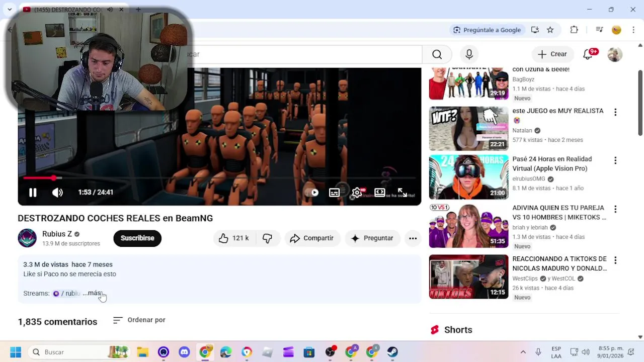Open the Natalan channel link
The width and height of the screenshot is (644, 362).
point(522,130)
